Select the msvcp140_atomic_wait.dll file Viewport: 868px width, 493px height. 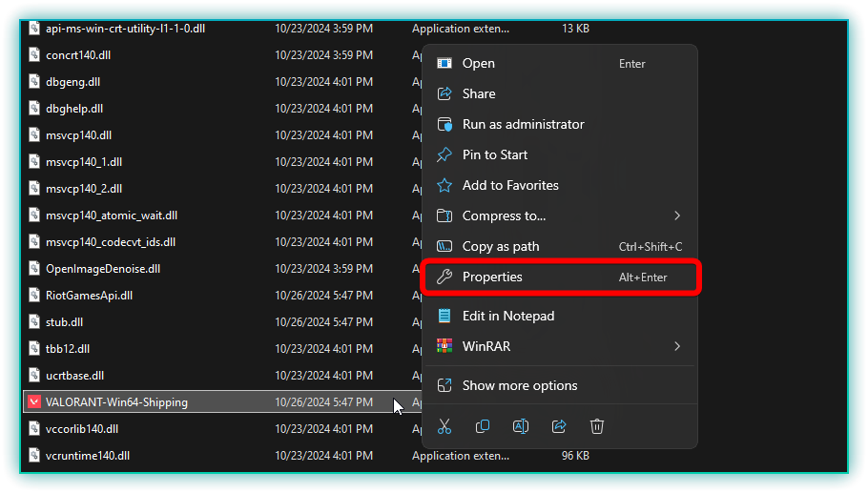point(112,216)
